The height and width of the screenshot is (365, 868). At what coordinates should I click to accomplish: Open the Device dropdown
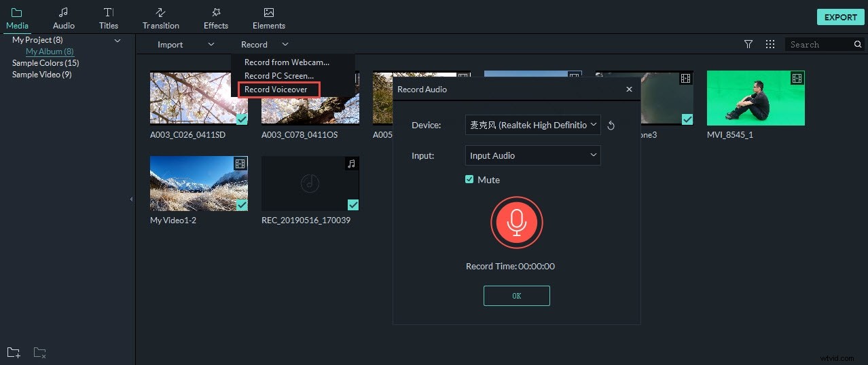(532, 125)
